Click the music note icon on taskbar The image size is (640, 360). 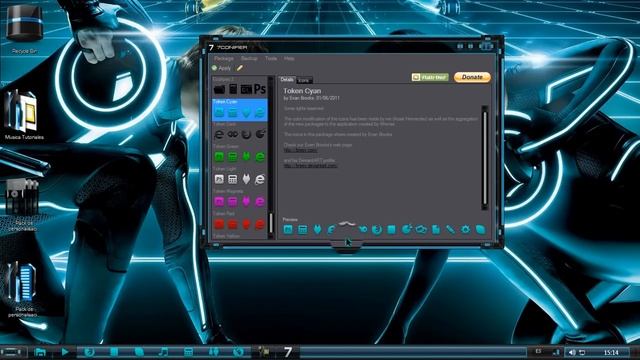point(163,352)
